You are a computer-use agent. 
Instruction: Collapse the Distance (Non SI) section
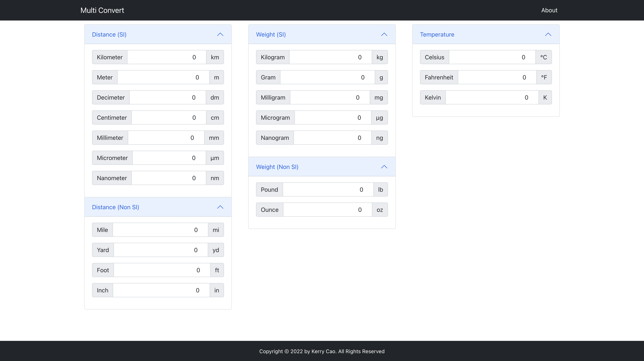[x=220, y=207]
